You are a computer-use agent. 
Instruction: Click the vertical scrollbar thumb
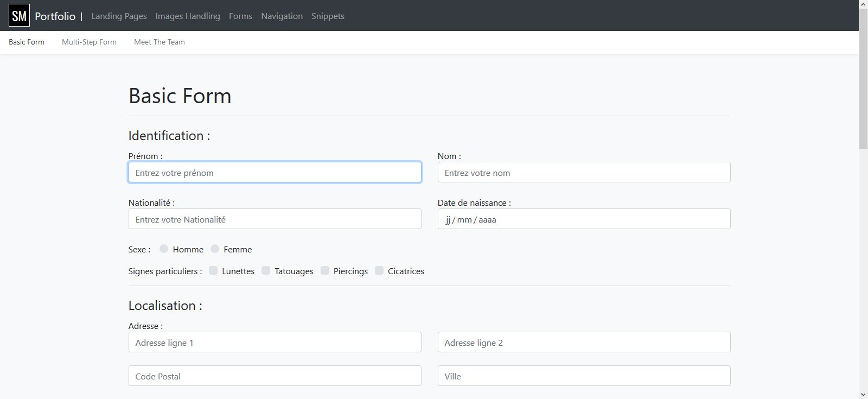coord(863,79)
